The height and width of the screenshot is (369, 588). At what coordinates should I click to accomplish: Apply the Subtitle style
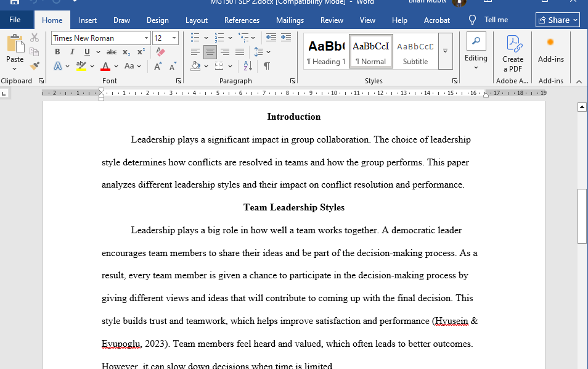415,51
